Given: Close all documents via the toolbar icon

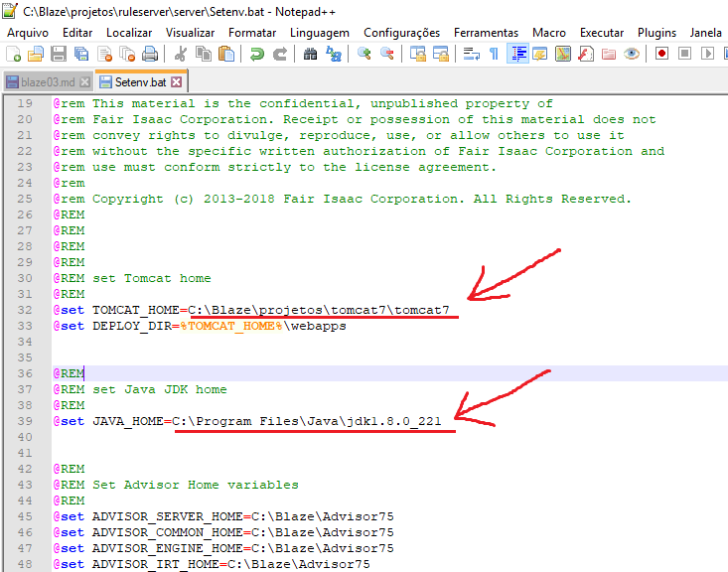Looking at the screenshot, I should (x=127, y=54).
